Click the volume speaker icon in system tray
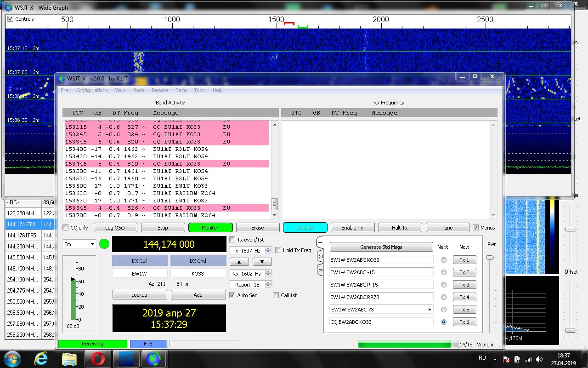This screenshot has width=588, height=368. click(538, 359)
